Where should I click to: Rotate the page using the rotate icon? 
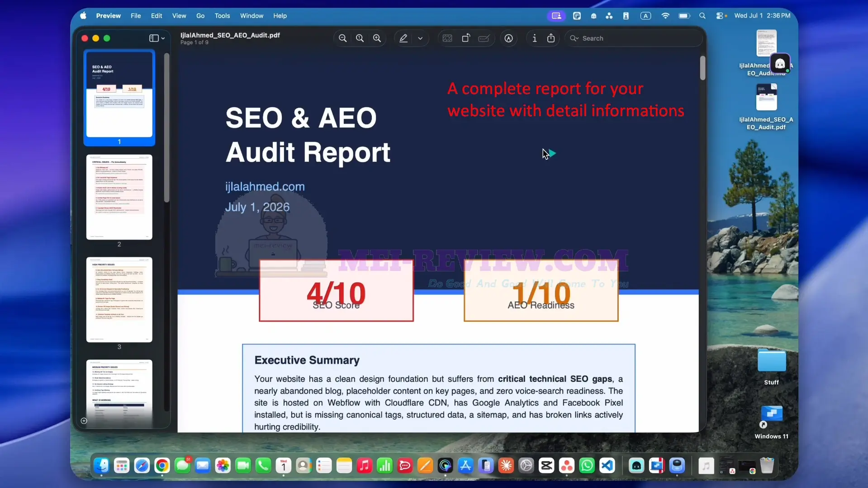466,38
